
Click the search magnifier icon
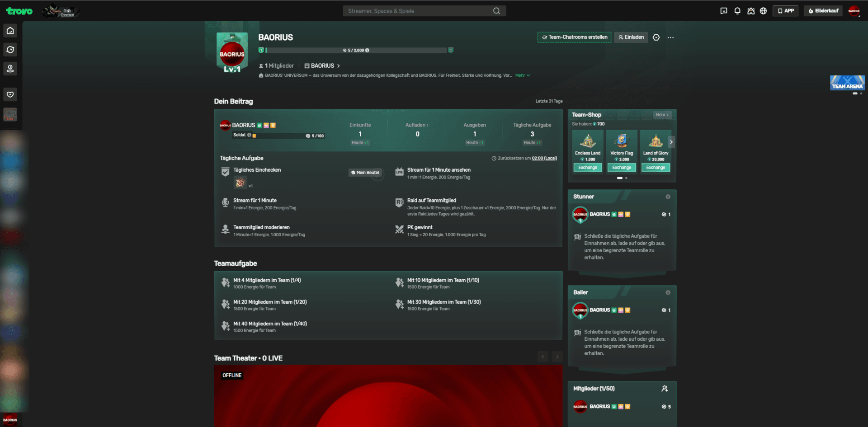[x=496, y=11]
